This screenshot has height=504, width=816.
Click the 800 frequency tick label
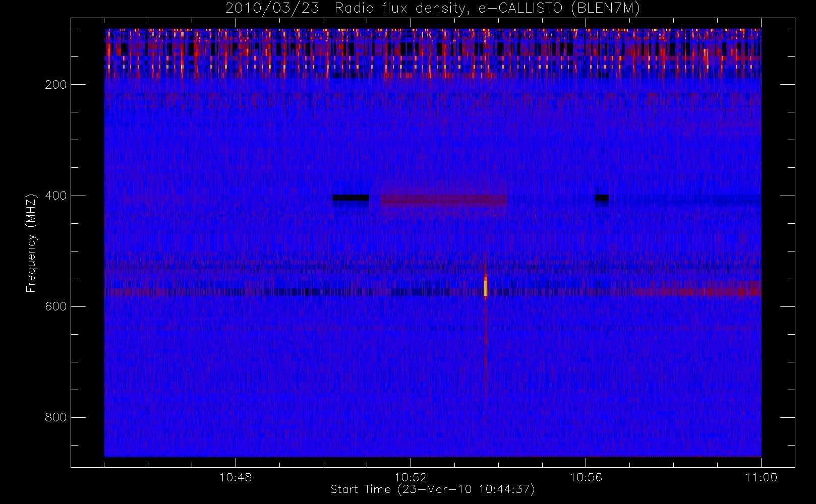tap(56, 417)
